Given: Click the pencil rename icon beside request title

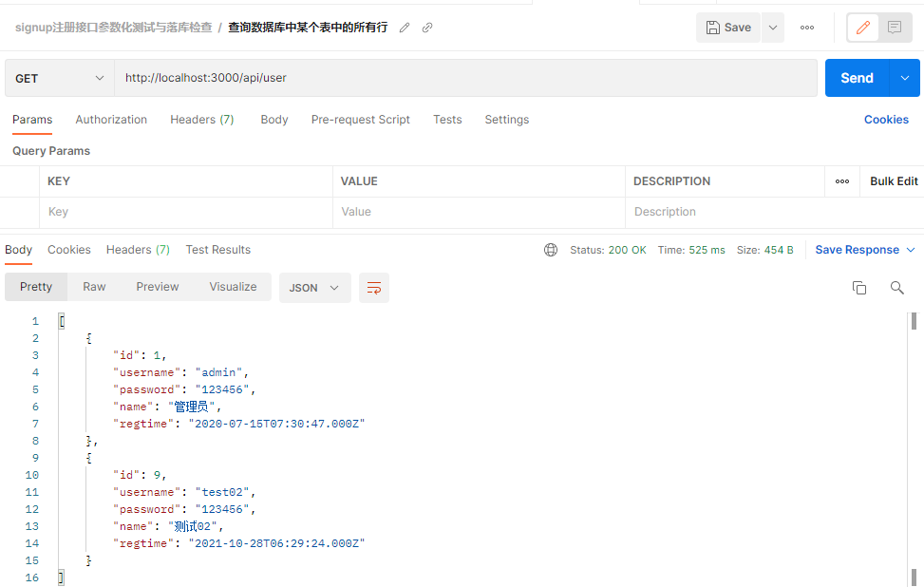Looking at the screenshot, I should click(x=405, y=28).
